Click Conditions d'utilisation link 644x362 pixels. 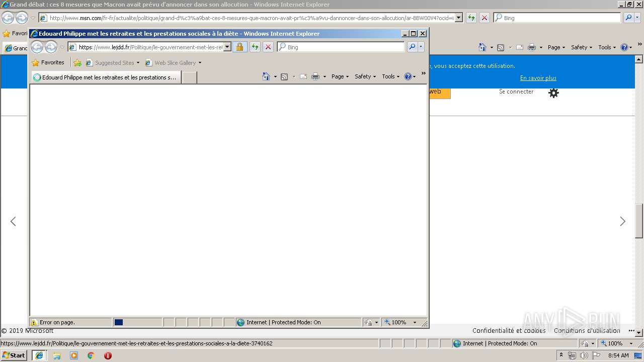[x=587, y=331]
